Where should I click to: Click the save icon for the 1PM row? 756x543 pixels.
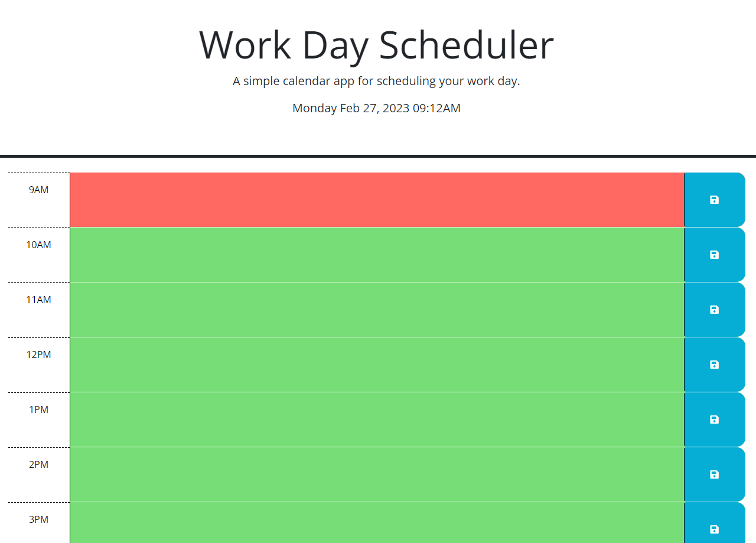tap(714, 419)
